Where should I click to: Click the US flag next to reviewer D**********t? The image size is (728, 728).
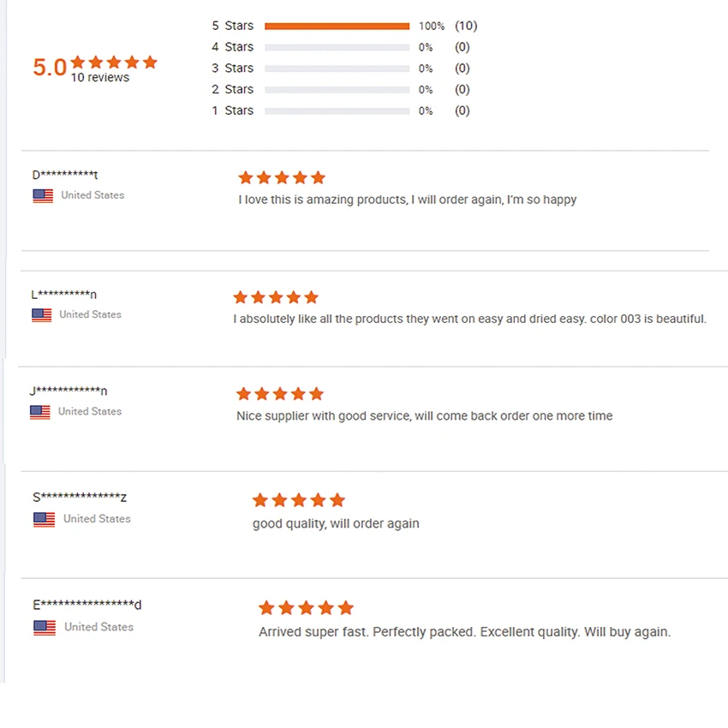tap(43, 195)
